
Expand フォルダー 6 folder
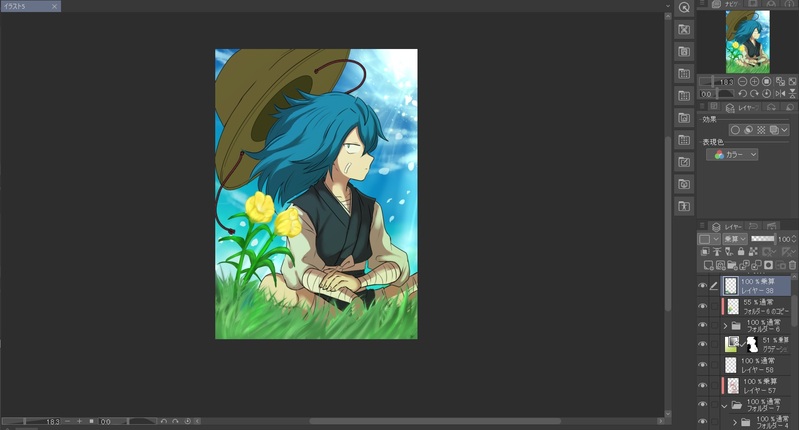[725, 325]
